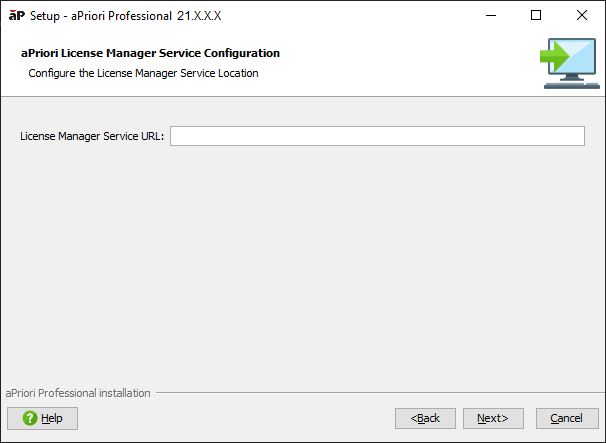Proceed with the Next button
Image resolution: width=606 pixels, height=443 pixels.
[x=492, y=418]
